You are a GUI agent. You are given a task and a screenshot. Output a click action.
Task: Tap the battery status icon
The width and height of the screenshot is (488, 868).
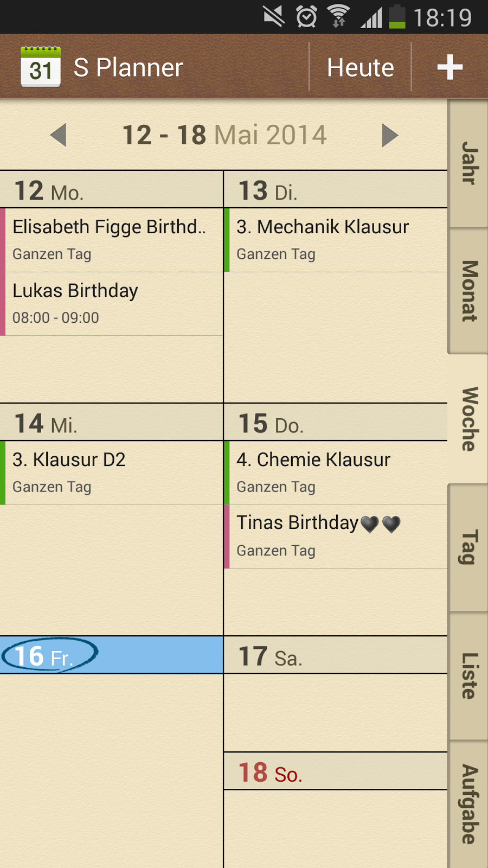397,17
